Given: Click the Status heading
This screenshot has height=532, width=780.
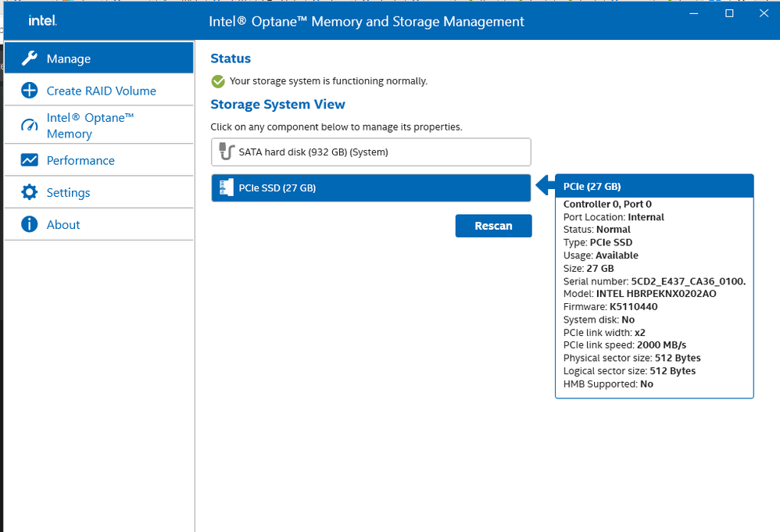Looking at the screenshot, I should (231, 58).
